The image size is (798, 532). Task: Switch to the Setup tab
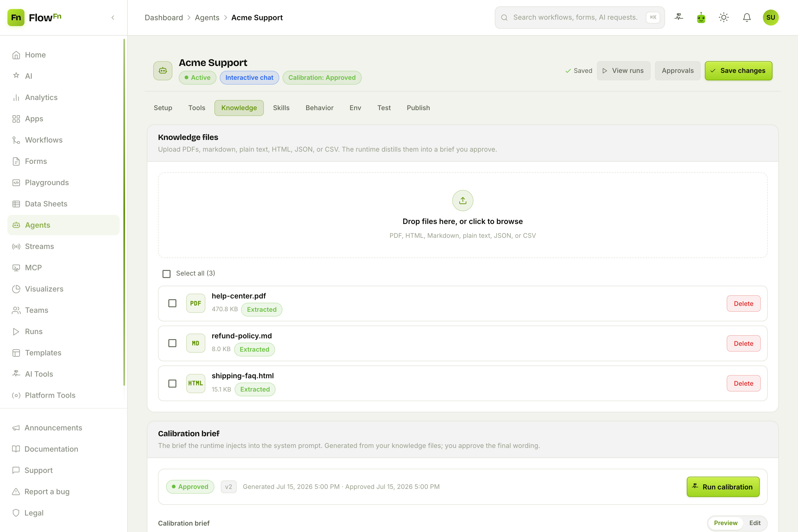pyautogui.click(x=163, y=108)
